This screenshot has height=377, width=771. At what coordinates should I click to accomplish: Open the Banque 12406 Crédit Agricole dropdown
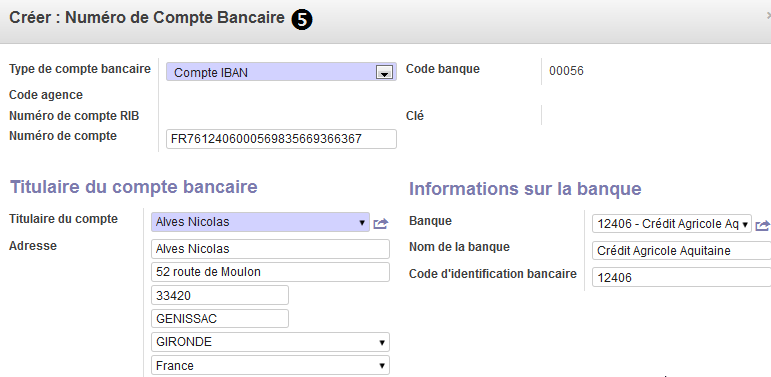click(x=672, y=225)
